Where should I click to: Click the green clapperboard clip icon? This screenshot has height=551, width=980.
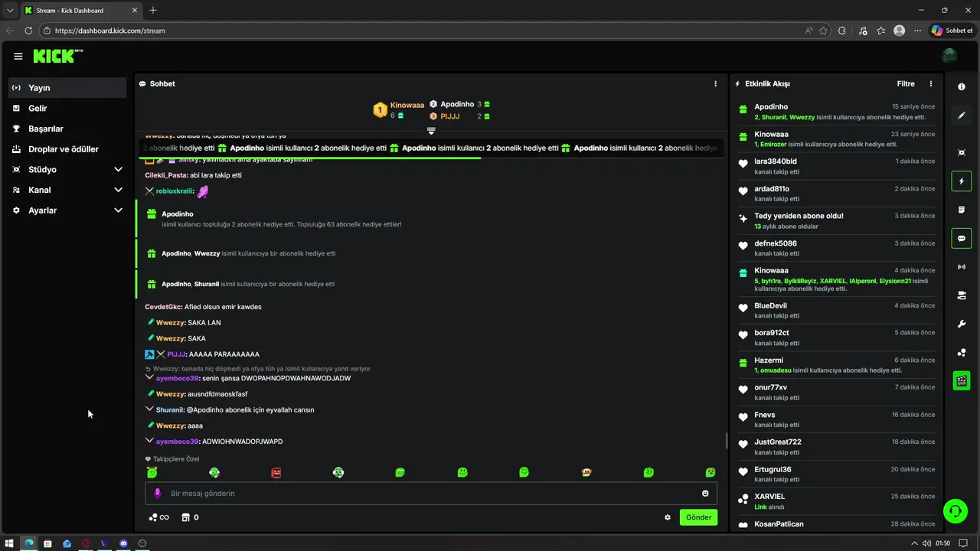point(962,380)
